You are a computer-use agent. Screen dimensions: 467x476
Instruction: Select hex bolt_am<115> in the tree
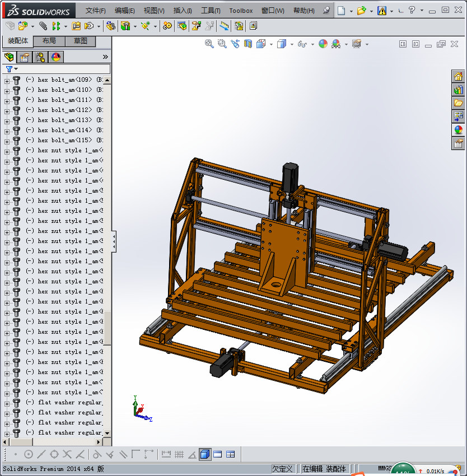point(64,140)
